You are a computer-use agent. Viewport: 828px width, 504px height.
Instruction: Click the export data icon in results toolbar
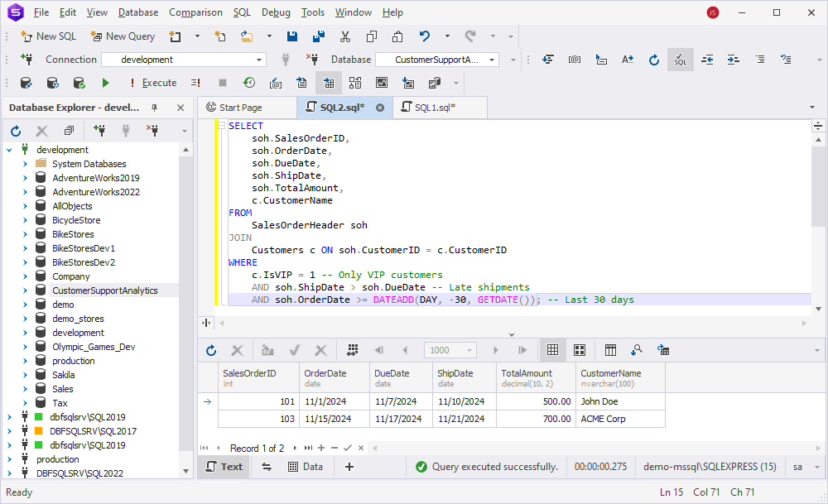click(663, 350)
